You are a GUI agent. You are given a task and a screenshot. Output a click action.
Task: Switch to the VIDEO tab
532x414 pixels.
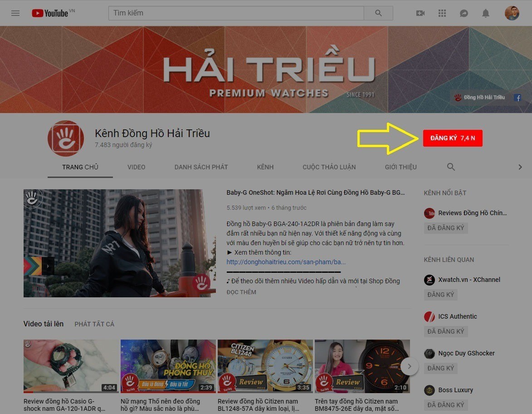coord(137,167)
